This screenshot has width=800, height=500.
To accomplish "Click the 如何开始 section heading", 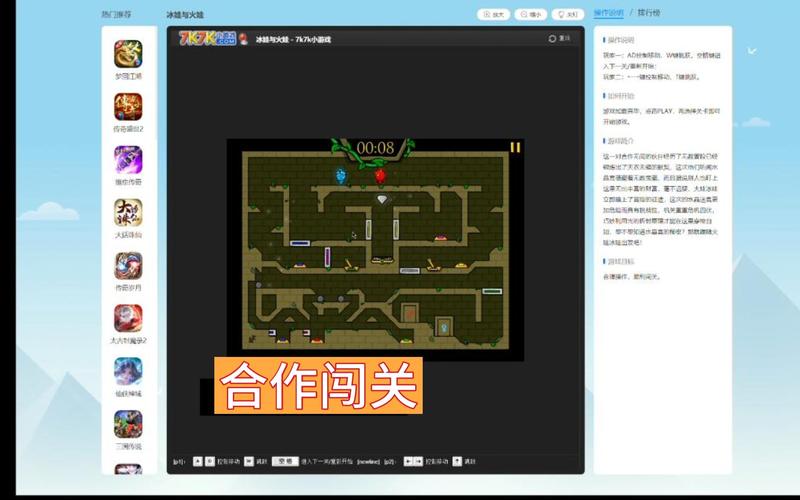I will (620, 96).
